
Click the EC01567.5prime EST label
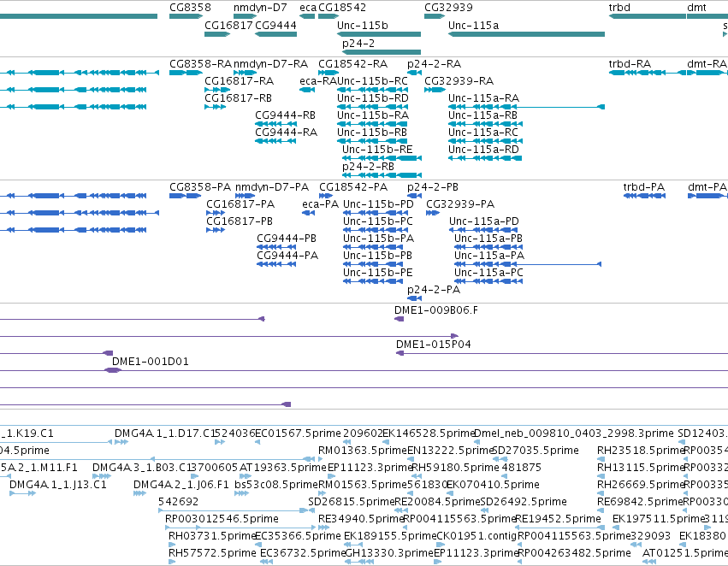[298, 433]
